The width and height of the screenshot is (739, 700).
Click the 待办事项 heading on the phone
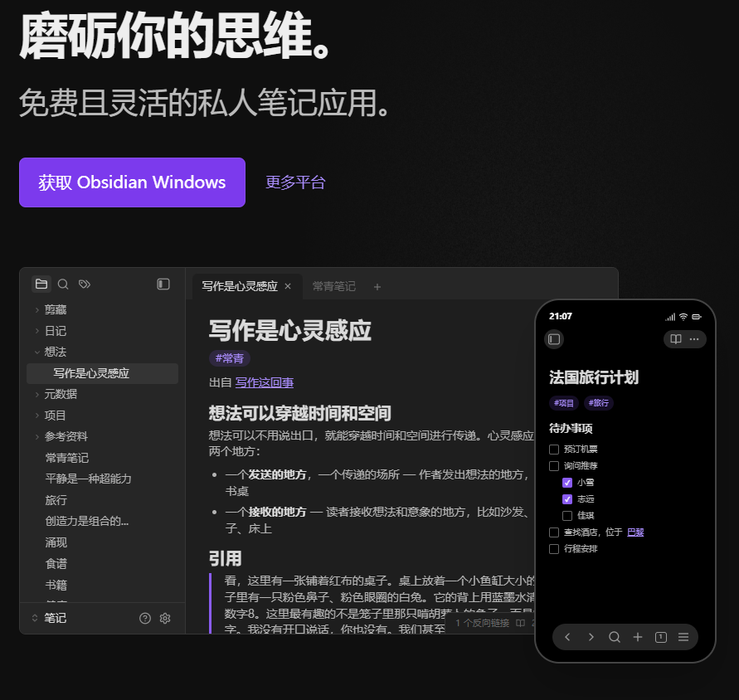click(571, 428)
